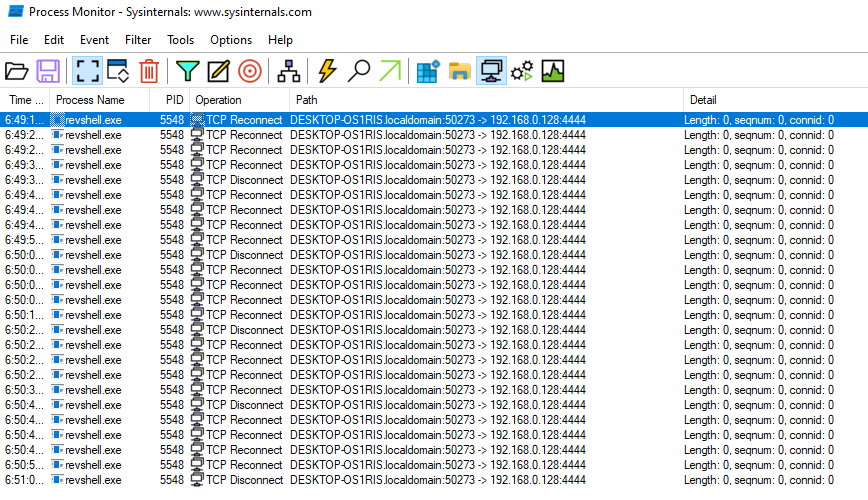Toggle Show Network Activity

click(x=492, y=71)
